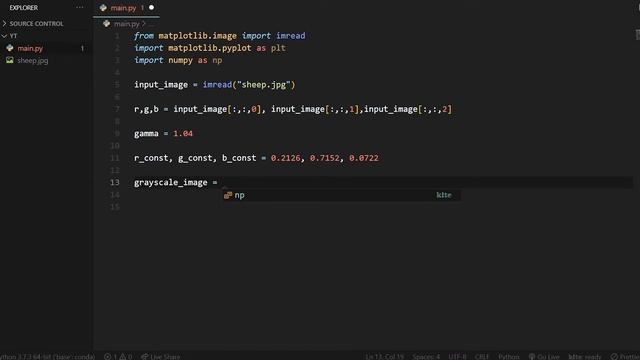Click the "sheep.jpg" string in code
The width and height of the screenshot is (640, 360).
click(264, 84)
